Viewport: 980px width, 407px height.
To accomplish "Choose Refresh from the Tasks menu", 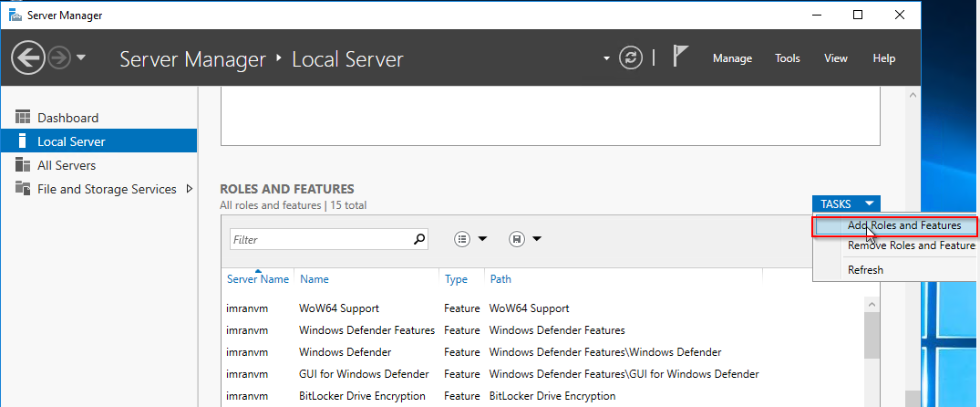I will pyautogui.click(x=865, y=270).
